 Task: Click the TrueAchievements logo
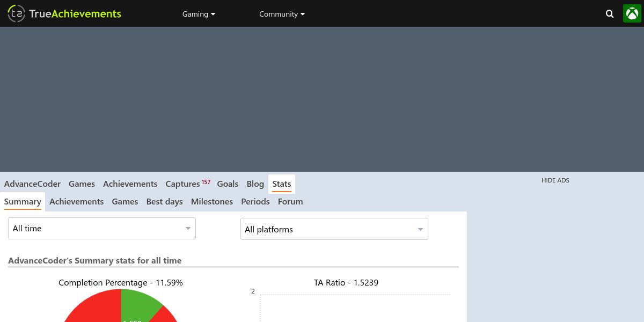(64, 13)
